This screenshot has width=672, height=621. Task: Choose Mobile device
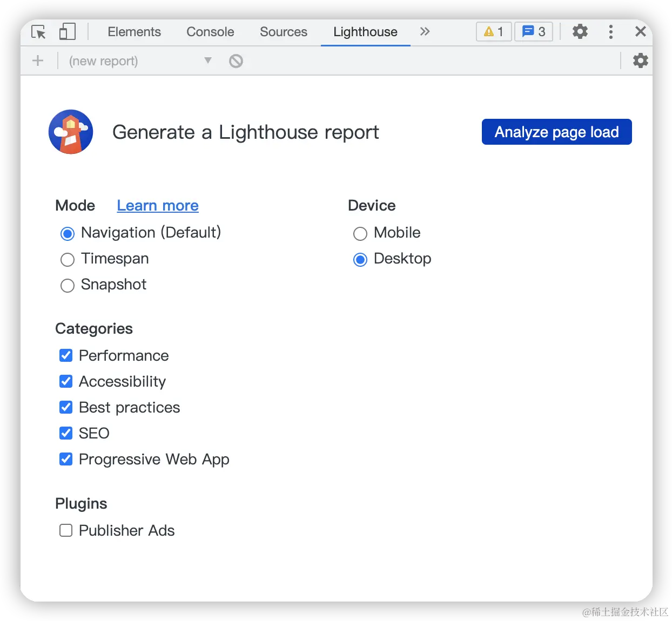click(360, 234)
